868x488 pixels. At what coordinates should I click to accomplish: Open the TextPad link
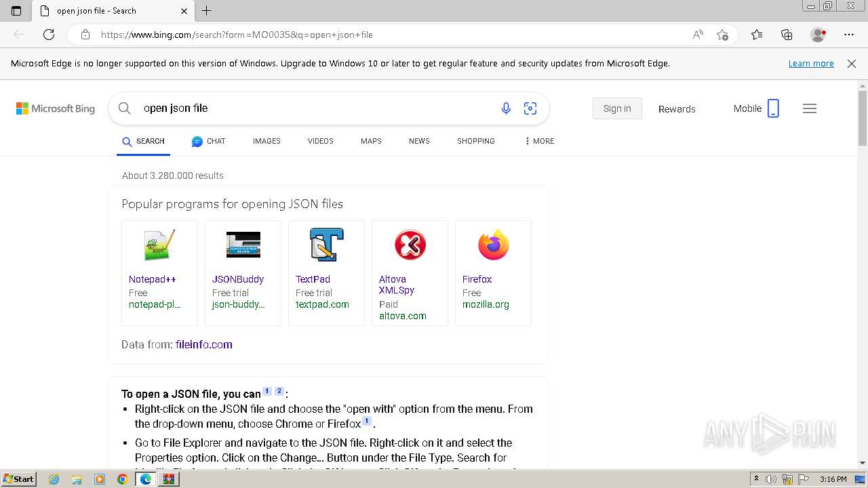point(313,279)
